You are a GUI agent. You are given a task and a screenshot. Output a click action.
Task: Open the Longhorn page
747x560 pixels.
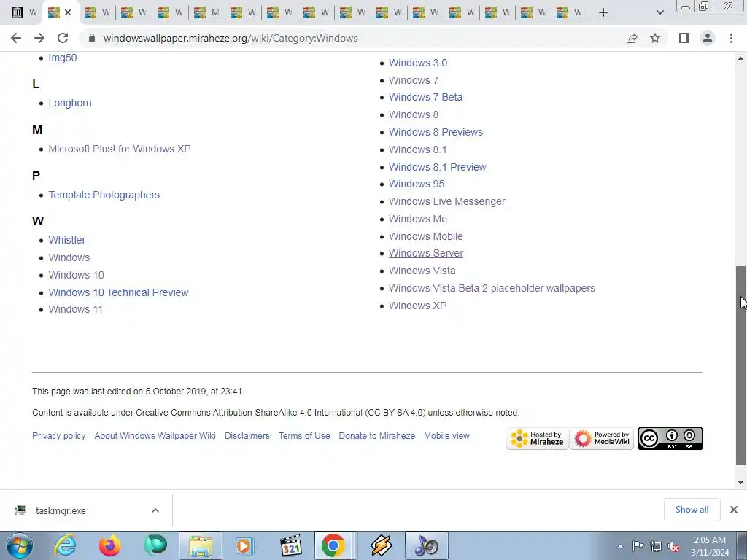[70, 103]
